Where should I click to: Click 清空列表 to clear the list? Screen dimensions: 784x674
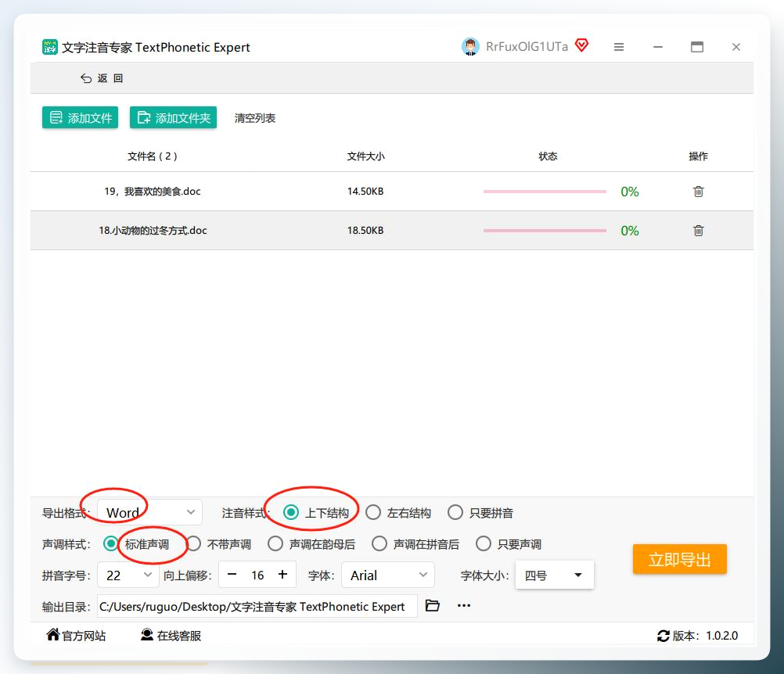[x=255, y=118]
